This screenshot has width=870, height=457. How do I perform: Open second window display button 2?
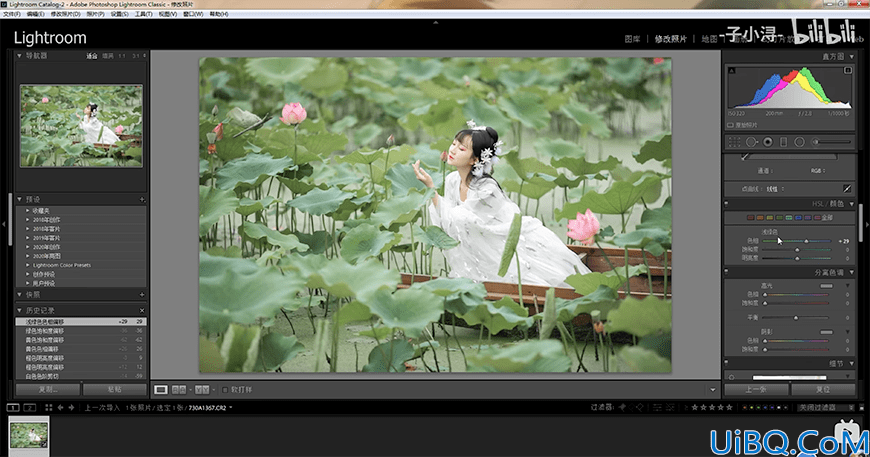(x=30, y=408)
